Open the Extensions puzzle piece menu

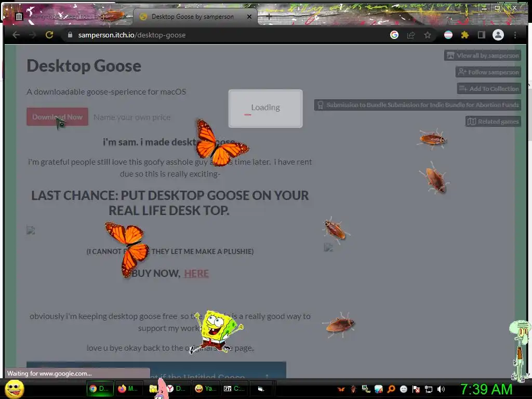(465, 35)
